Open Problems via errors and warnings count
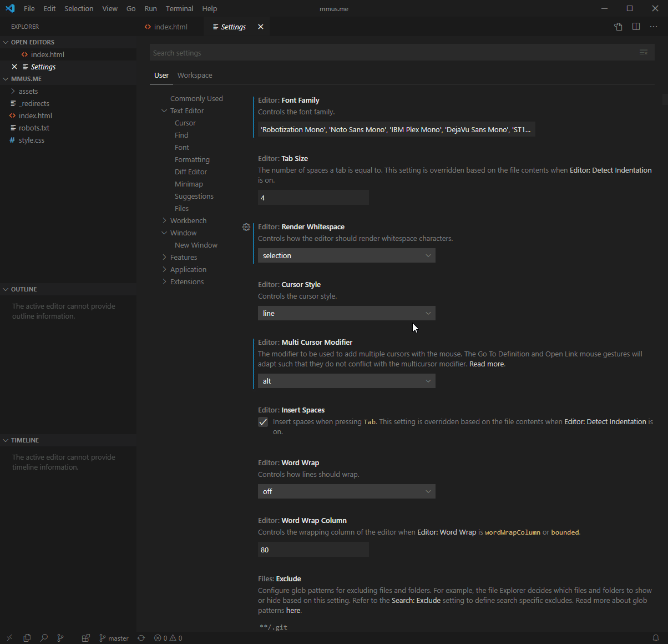This screenshot has height=644, width=668. point(168,638)
